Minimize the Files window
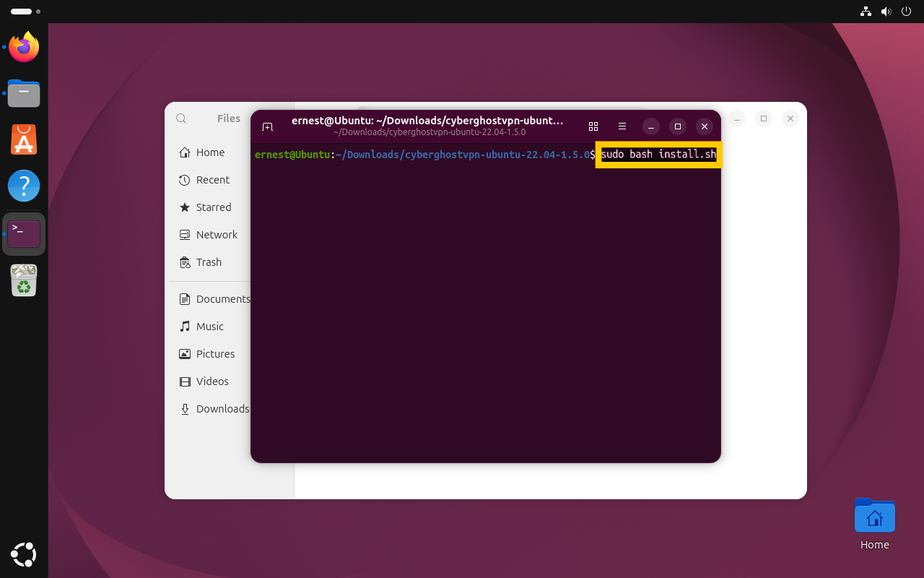Image resolution: width=924 pixels, height=578 pixels. (736, 118)
